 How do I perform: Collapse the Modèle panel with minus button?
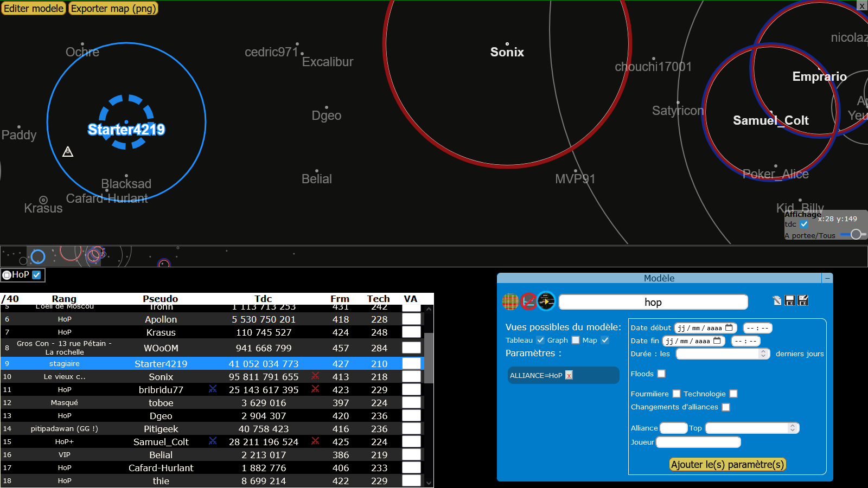click(827, 278)
